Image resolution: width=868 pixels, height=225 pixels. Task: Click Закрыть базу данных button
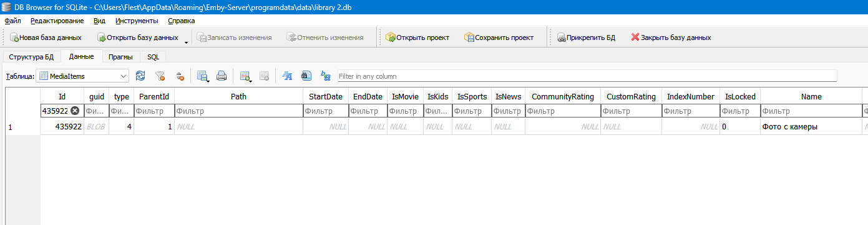pos(670,37)
